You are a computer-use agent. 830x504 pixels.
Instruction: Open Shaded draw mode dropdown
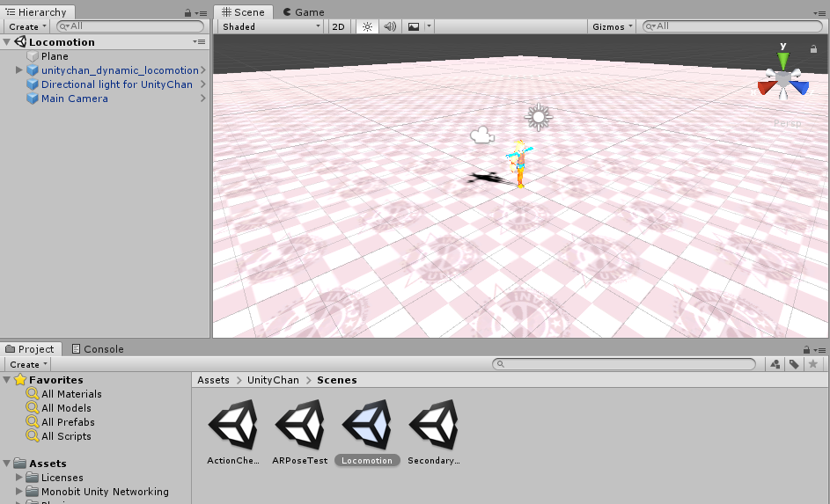click(270, 26)
